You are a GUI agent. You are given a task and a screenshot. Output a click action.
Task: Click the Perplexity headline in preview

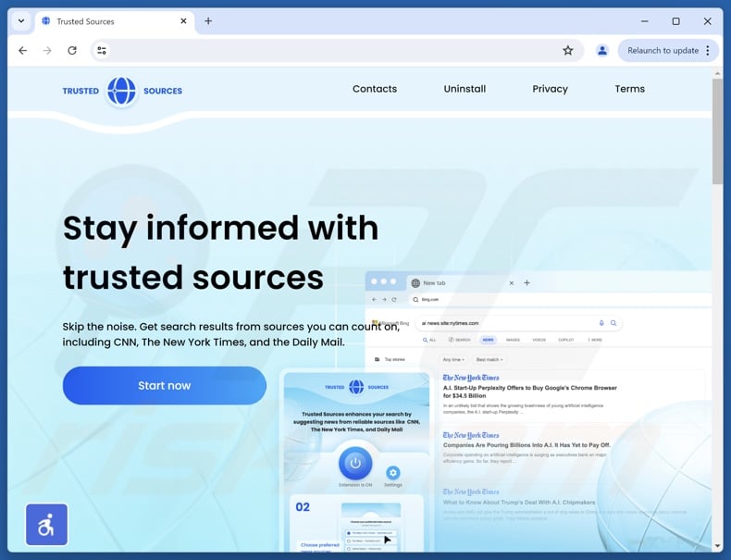(529, 392)
